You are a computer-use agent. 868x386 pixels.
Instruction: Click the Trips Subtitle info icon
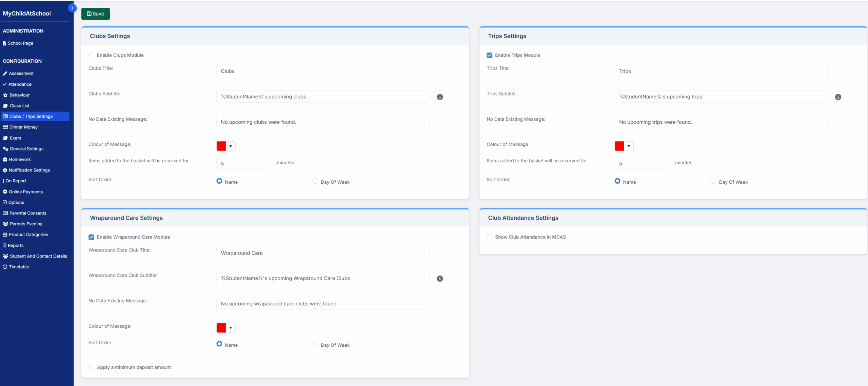point(838,97)
